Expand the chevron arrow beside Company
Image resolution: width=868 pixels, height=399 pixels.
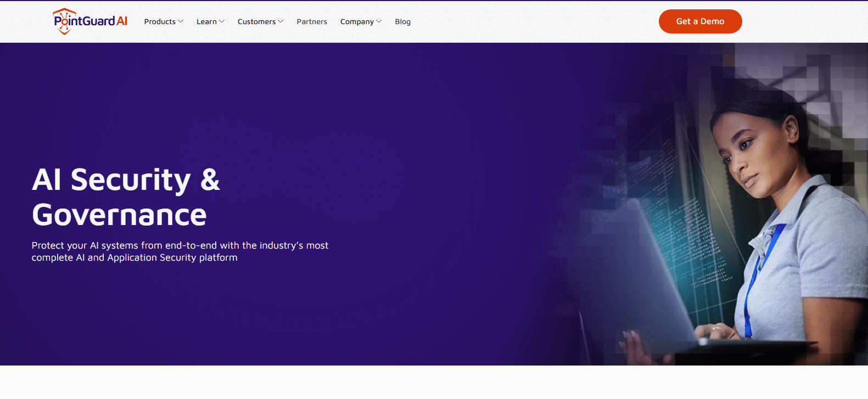(x=379, y=21)
